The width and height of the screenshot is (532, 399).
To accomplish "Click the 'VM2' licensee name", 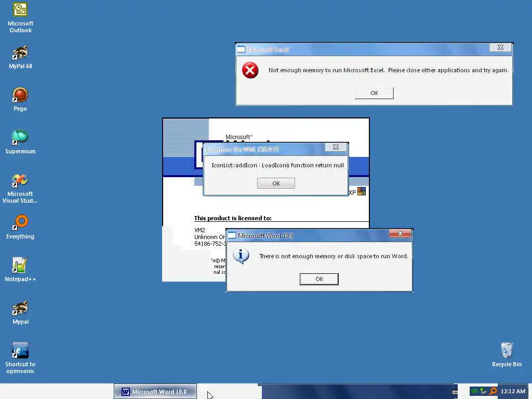I will coord(199,230).
